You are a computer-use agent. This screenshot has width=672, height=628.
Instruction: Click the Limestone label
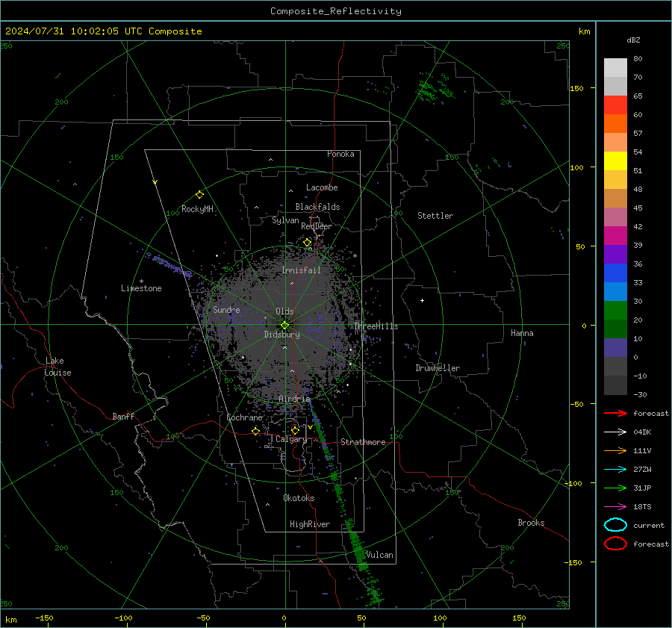(141, 288)
